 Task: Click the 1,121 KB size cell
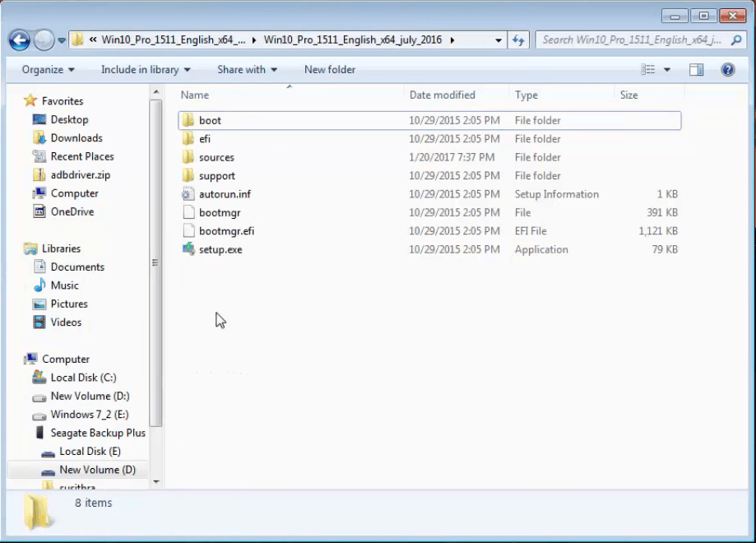(658, 231)
